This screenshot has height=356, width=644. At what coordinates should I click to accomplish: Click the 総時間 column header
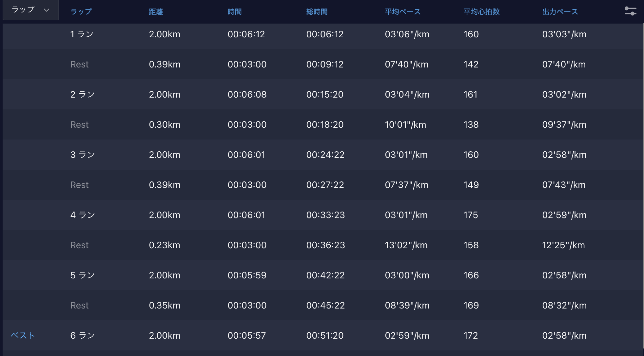tap(317, 12)
